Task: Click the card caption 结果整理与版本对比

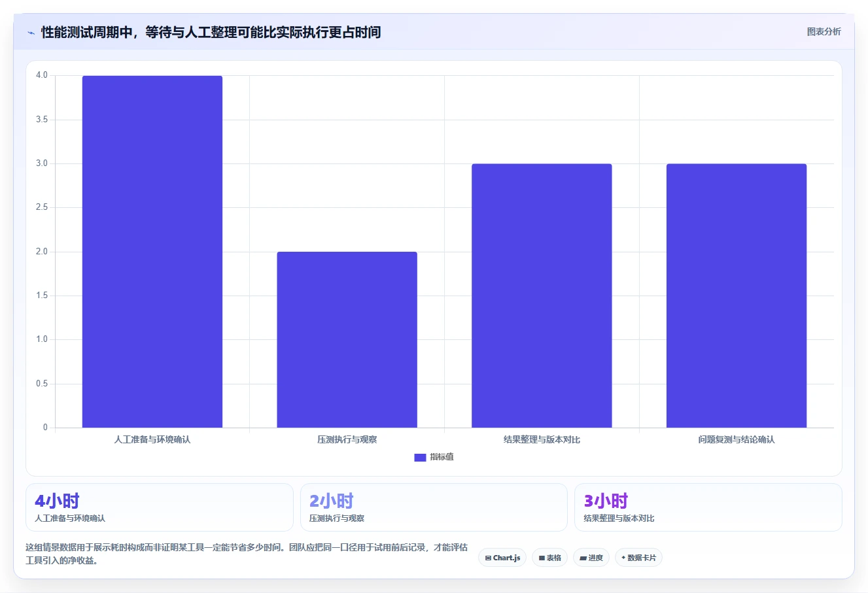Action: click(x=619, y=518)
